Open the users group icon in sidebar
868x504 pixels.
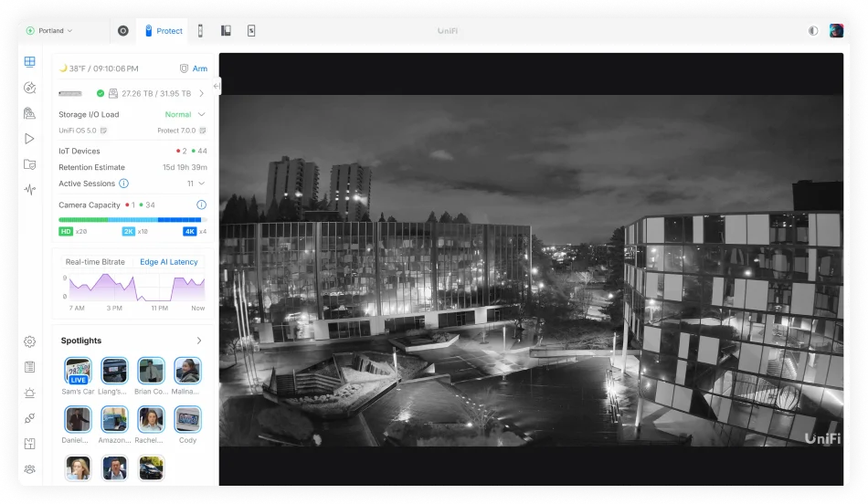point(30,469)
